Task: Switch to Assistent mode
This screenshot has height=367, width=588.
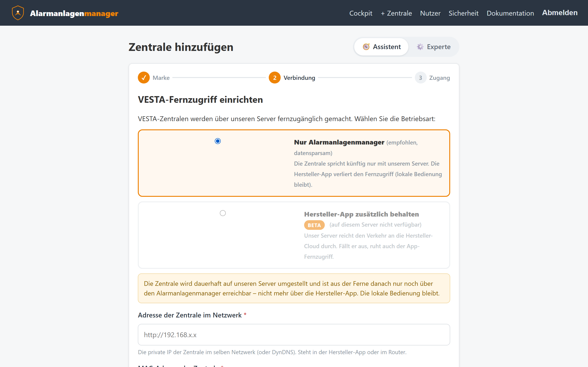Action: tap(381, 47)
